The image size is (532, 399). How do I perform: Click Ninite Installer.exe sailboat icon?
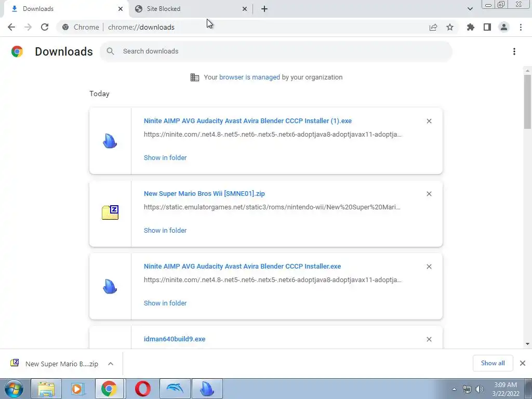point(110,286)
